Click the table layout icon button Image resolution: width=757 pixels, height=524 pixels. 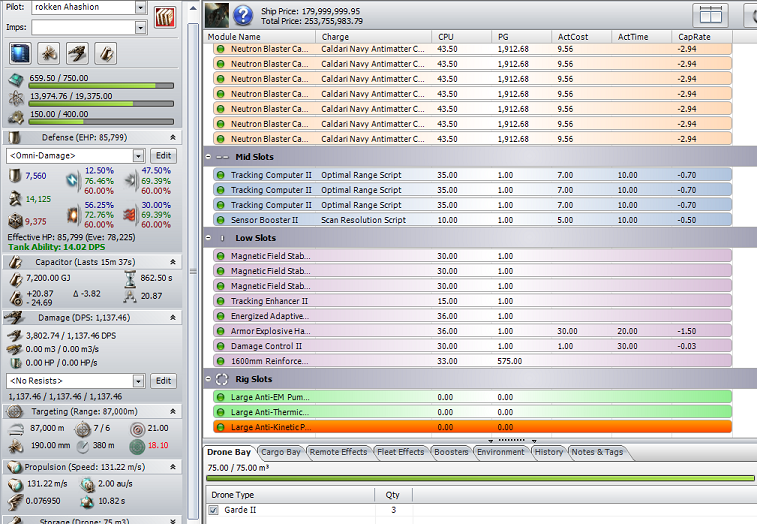pos(711,15)
